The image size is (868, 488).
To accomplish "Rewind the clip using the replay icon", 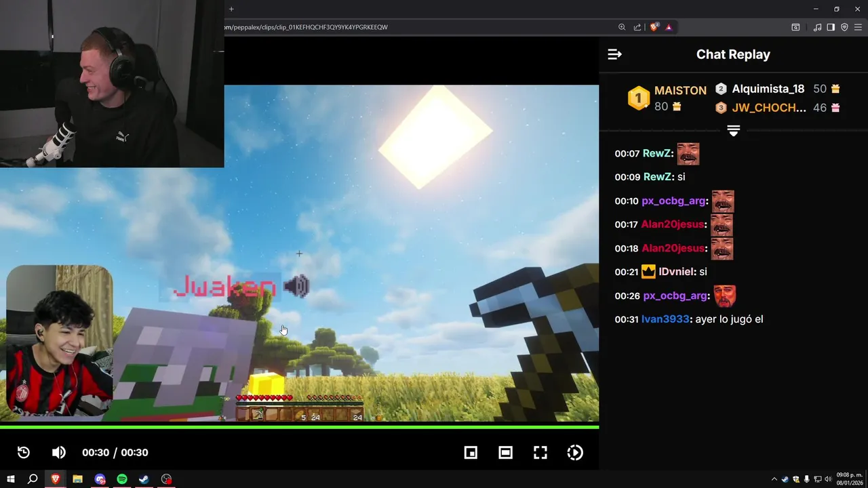I will (x=24, y=453).
